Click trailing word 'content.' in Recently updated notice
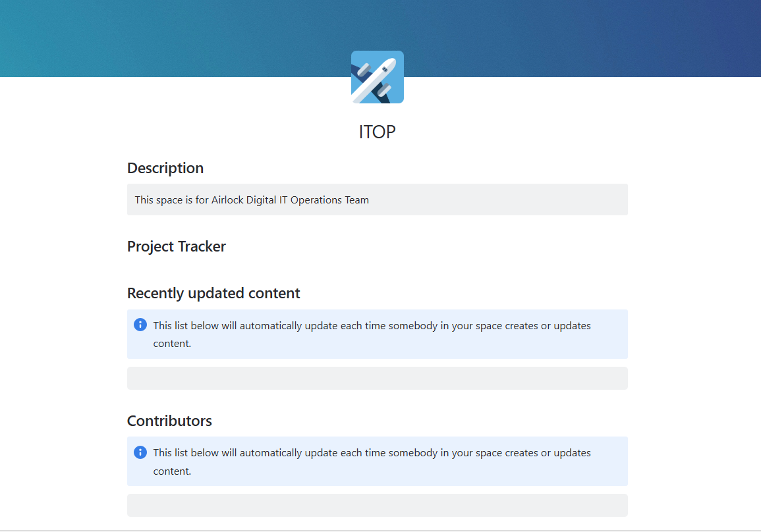This screenshot has width=761, height=532. click(172, 343)
